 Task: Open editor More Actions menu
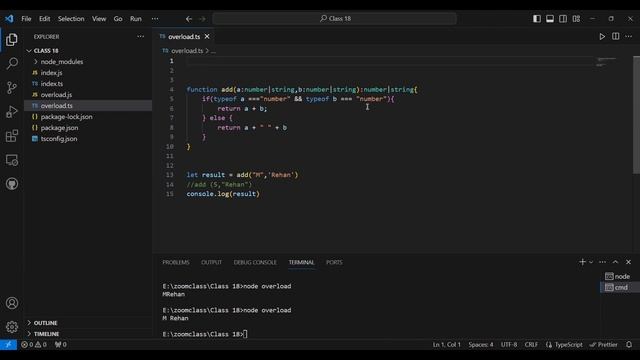click(x=629, y=36)
